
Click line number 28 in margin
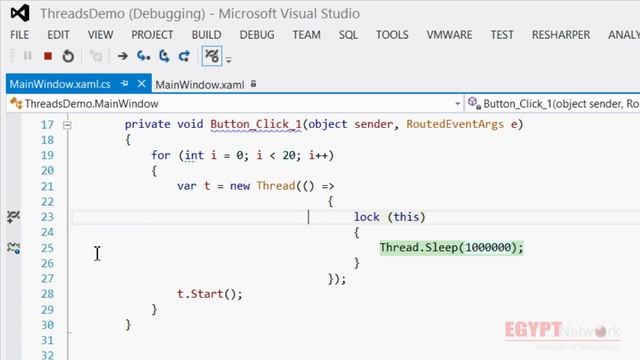[x=47, y=294]
